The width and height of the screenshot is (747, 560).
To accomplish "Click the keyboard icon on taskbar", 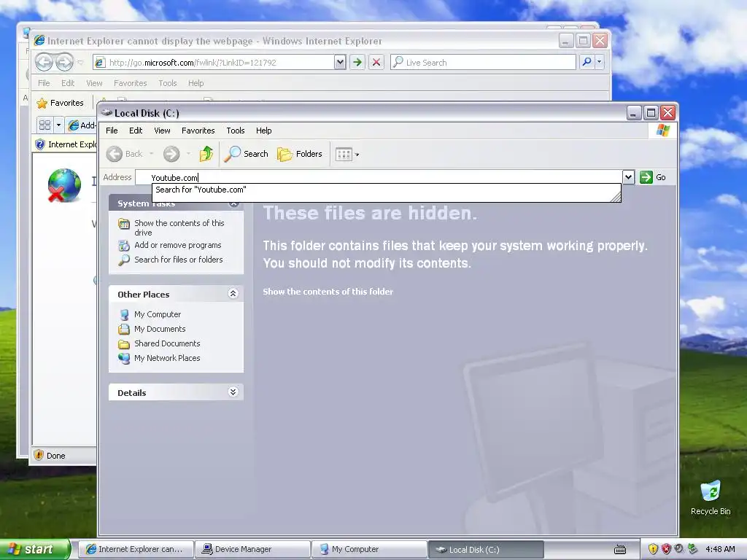I will click(620, 550).
